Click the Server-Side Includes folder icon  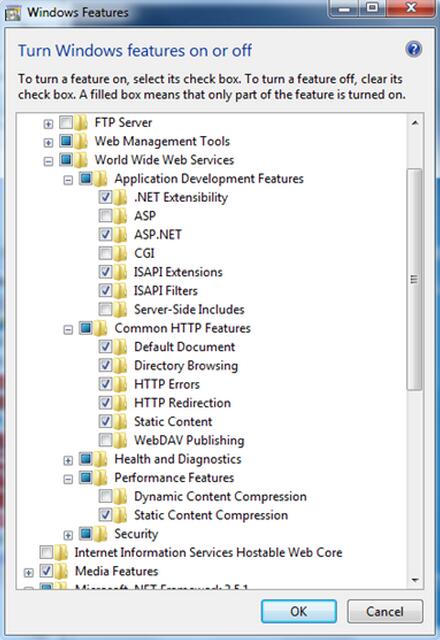coord(120,309)
